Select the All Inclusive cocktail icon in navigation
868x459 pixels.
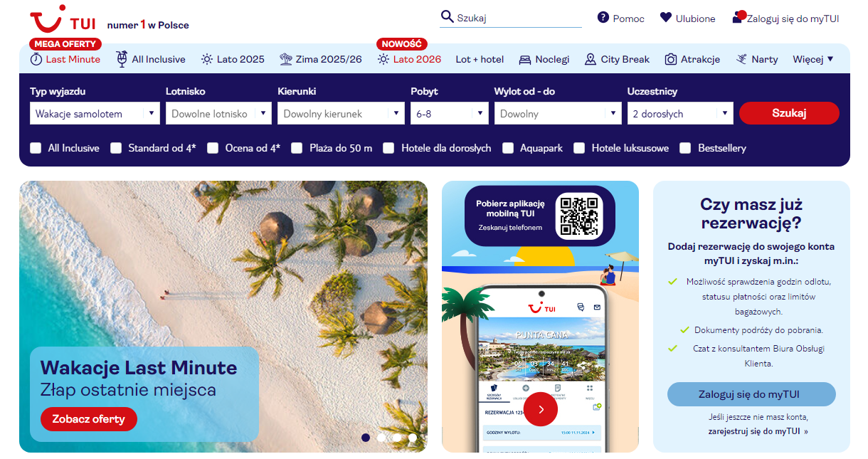coord(122,59)
